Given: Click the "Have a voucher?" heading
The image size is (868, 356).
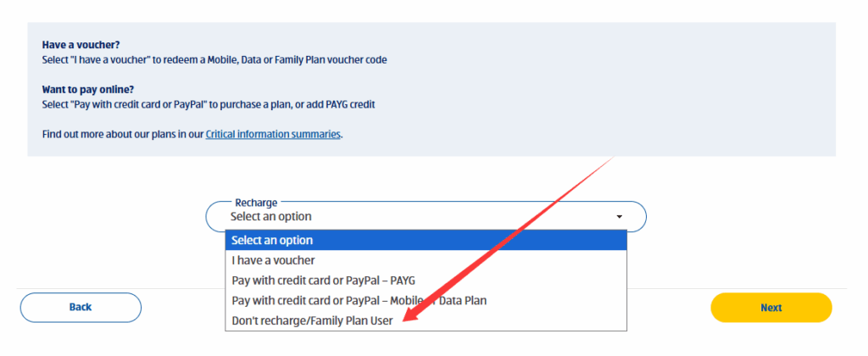Looking at the screenshot, I should point(81,44).
